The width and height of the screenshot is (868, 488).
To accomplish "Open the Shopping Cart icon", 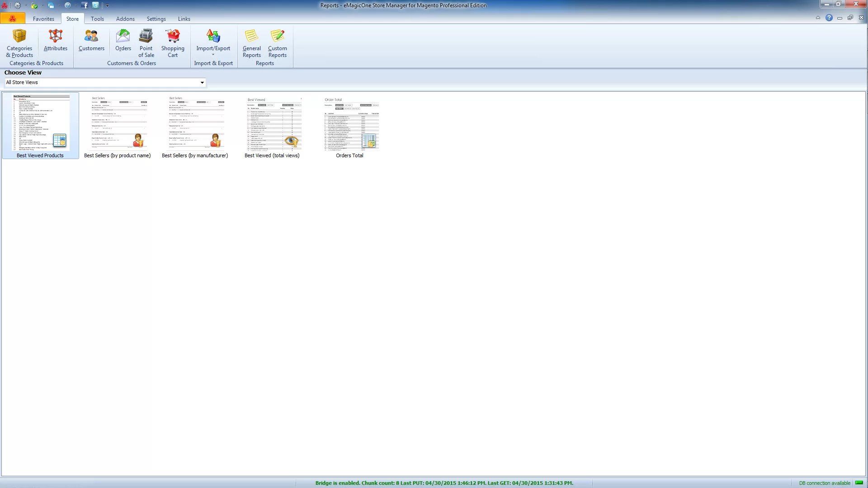I will point(173,43).
